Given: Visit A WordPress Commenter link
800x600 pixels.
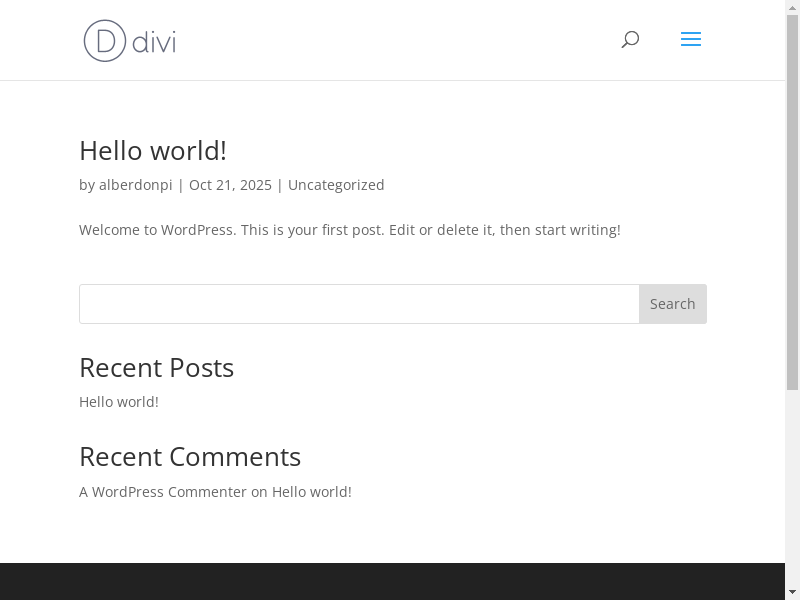Looking at the screenshot, I should pos(163,492).
